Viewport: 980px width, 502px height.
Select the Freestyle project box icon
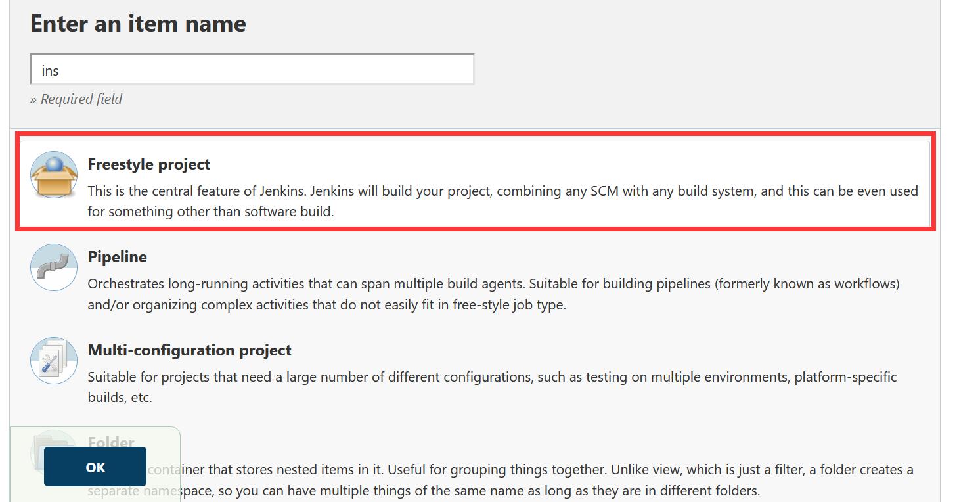pos(54,174)
